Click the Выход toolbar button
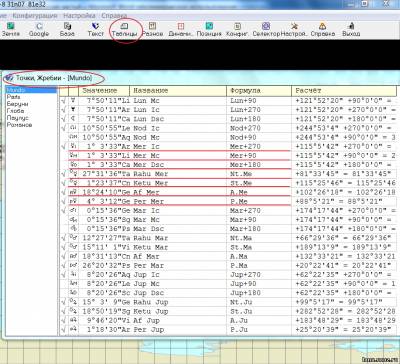 point(351,29)
